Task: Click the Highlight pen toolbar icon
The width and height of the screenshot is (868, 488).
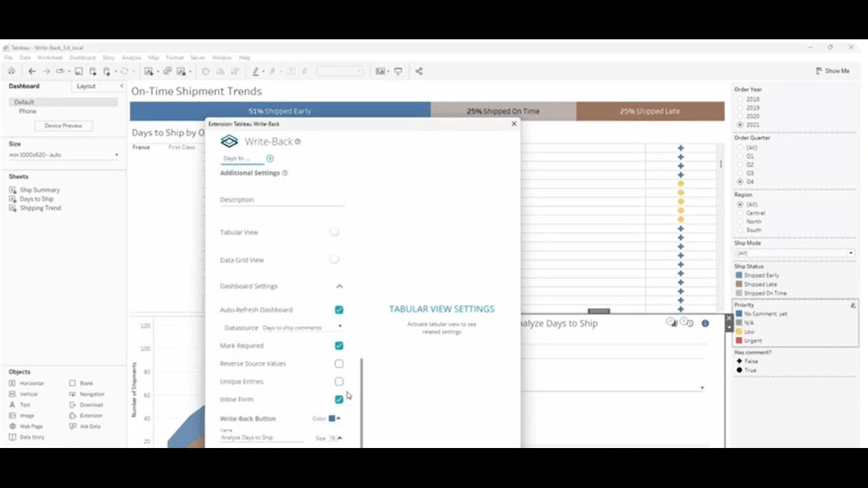Action: tap(256, 71)
